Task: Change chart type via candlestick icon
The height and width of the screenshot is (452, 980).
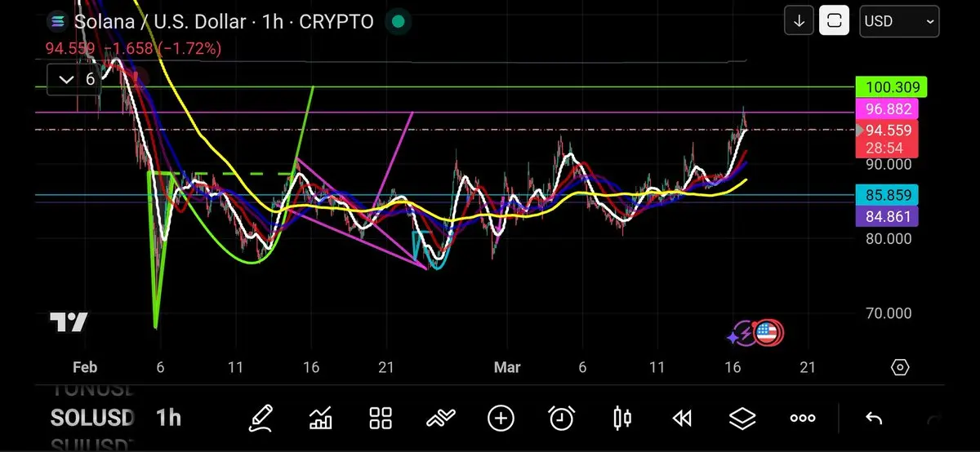Action: click(621, 419)
